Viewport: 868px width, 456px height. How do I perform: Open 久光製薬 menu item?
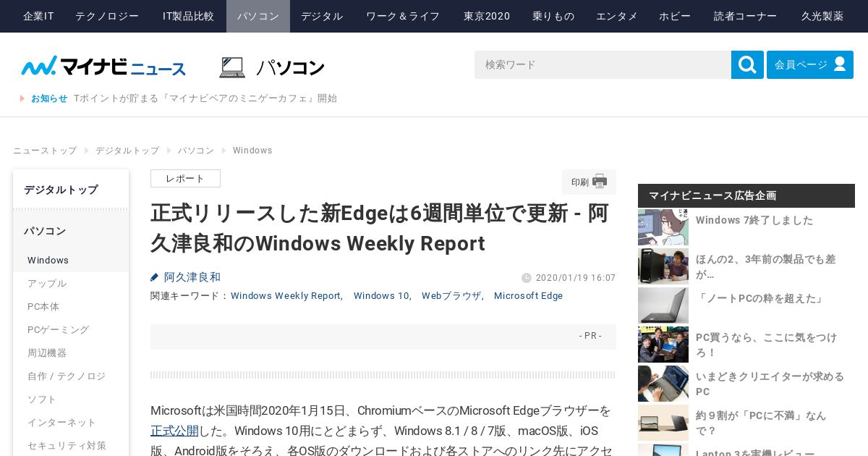point(822,16)
